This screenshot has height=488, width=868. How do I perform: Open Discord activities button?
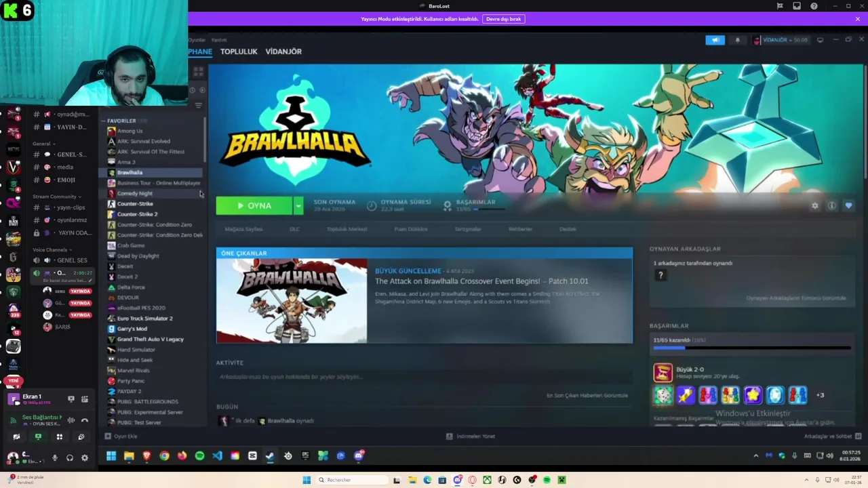point(60,437)
